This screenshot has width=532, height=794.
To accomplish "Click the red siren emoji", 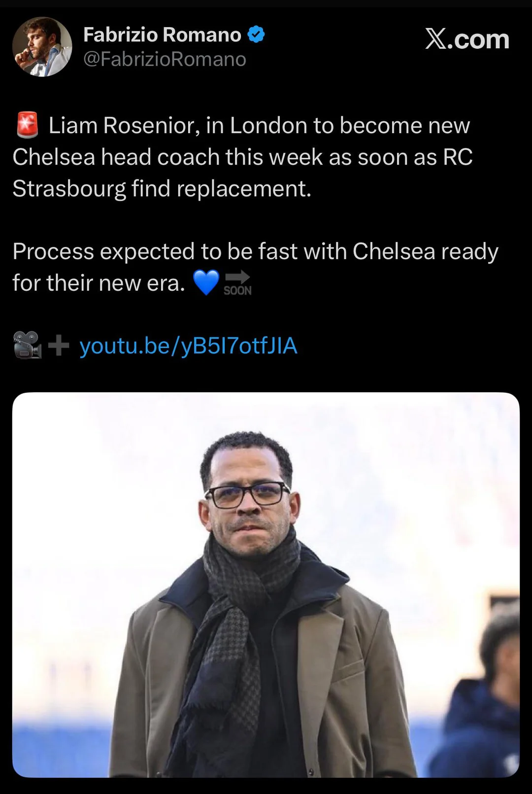I will tap(28, 125).
